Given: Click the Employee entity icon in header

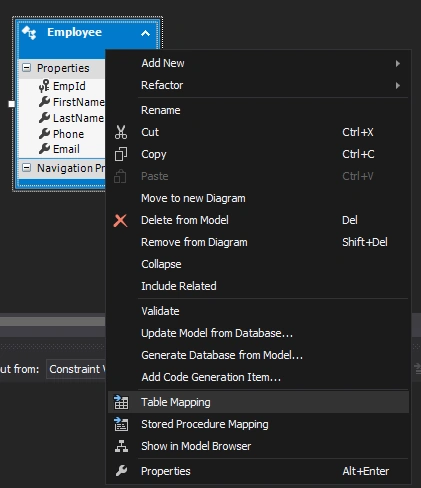Looking at the screenshot, I should (x=29, y=33).
